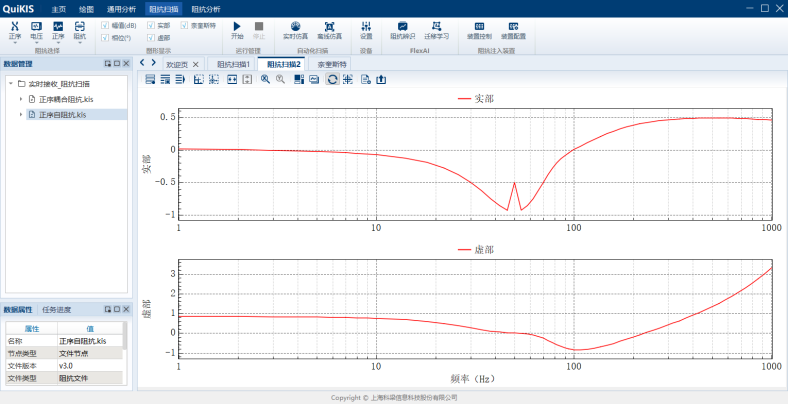Screen dimensions: 788x404
Task: Click the 开始 (Start) run button
Action: click(237, 27)
